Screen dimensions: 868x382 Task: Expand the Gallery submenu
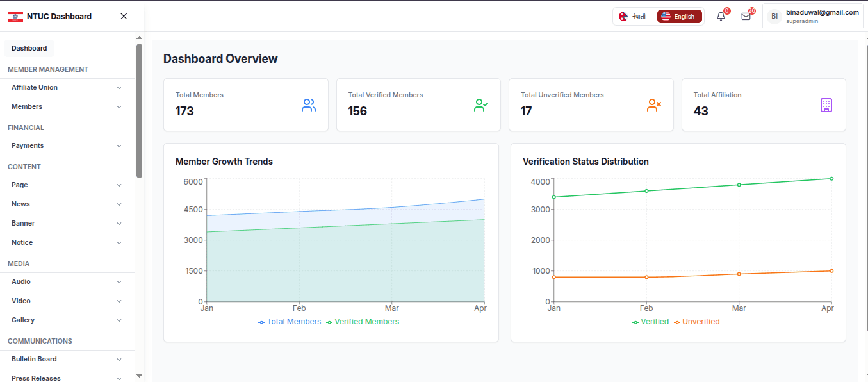point(67,320)
